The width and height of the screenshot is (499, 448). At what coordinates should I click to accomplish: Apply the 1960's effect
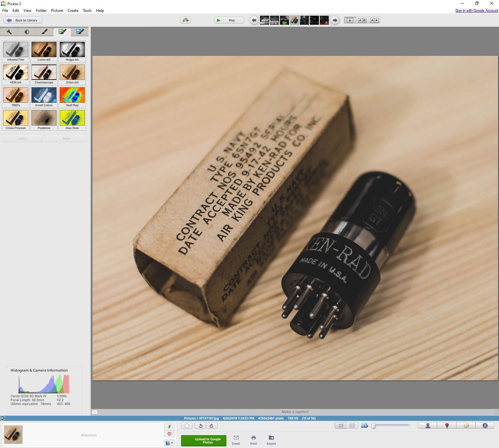coord(16,97)
